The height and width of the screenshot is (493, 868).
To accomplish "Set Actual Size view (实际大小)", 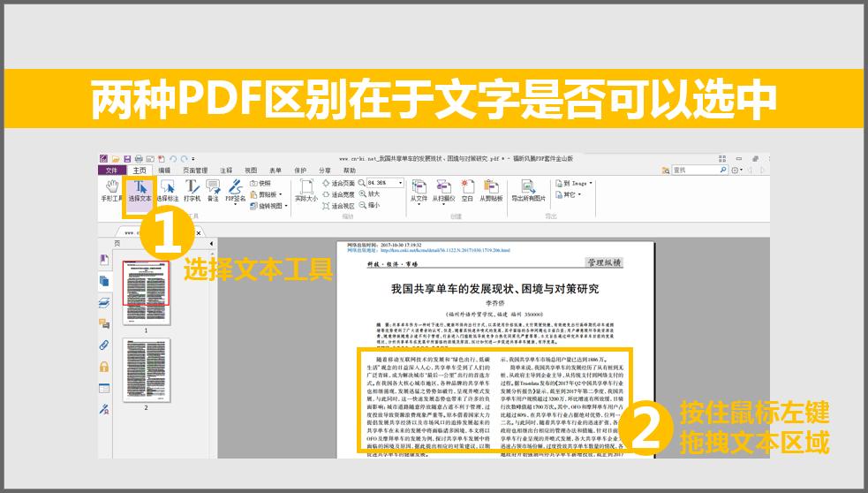I will (306, 190).
